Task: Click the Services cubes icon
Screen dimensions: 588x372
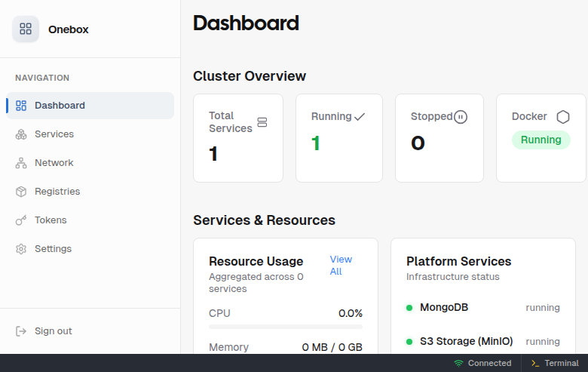Action: pyautogui.click(x=21, y=134)
